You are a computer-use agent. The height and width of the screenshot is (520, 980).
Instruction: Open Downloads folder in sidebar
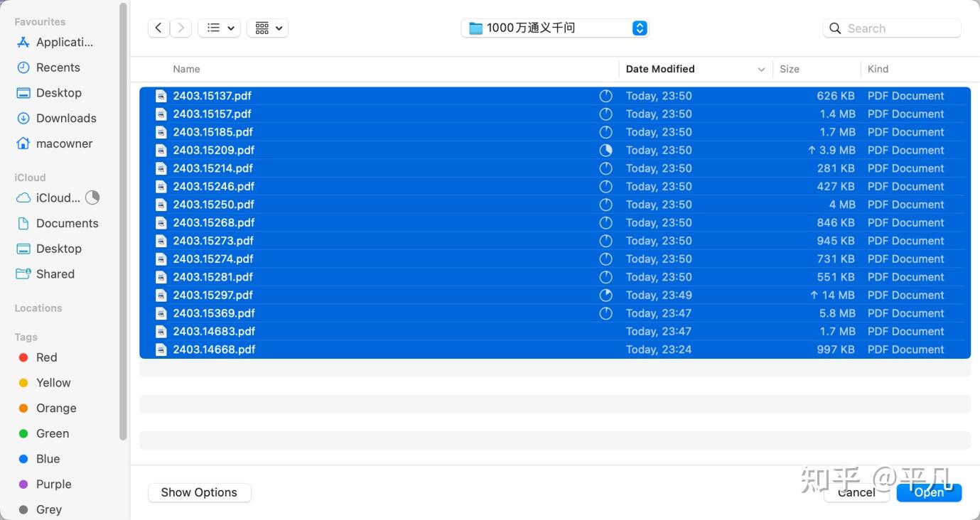tap(65, 118)
